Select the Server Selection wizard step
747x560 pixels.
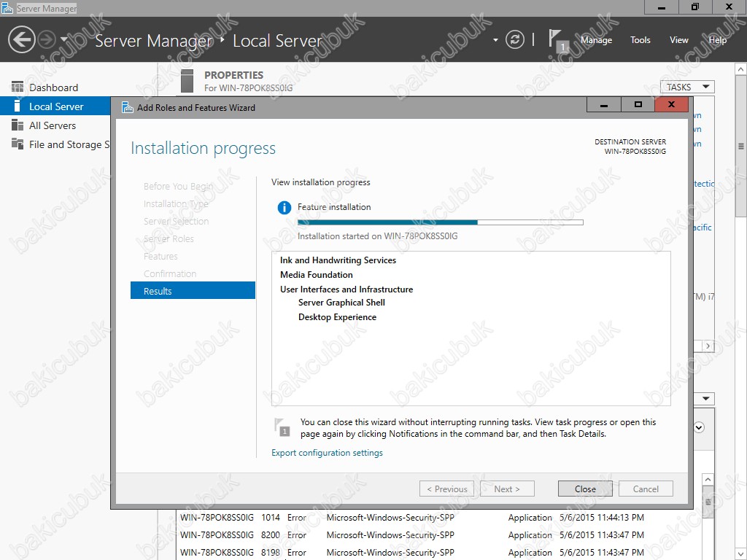(176, 222)
